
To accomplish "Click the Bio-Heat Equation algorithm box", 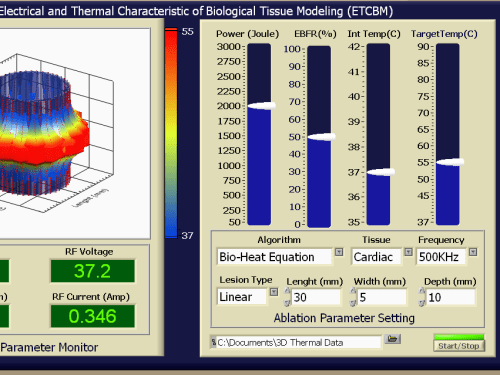I will tap(274, 257).
